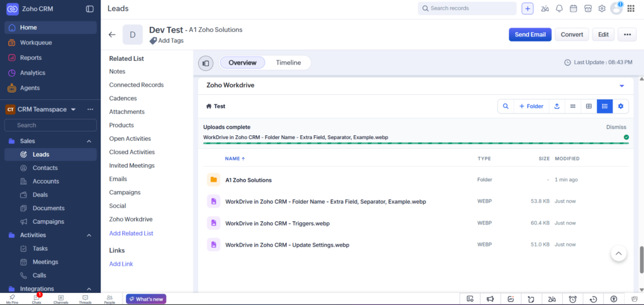Open the create-new plus button in header
This screenshot has width=644, height=305.
[x=528, y=9]
